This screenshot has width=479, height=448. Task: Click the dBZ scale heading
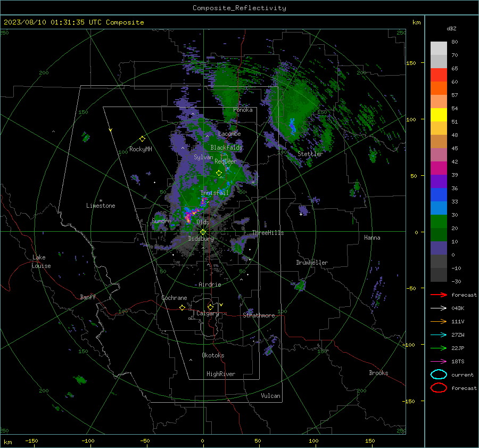451,28
